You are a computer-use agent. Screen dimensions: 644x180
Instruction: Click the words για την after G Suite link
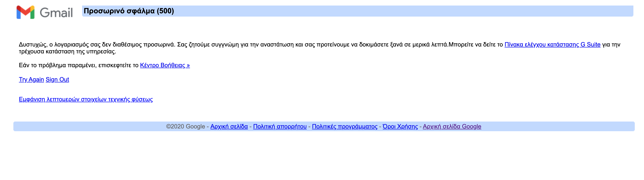click(611, 45)
